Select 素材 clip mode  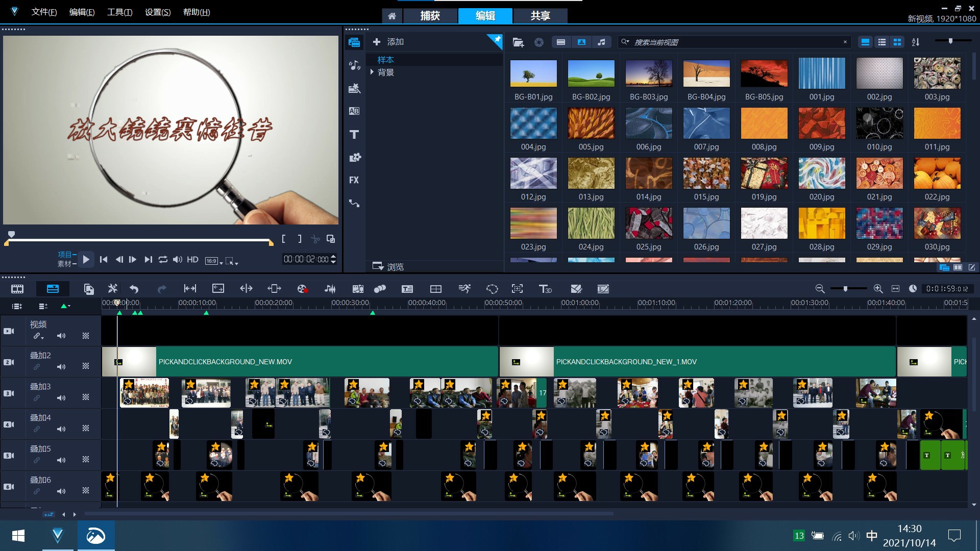pyautogui.click(x=64, y=264)
